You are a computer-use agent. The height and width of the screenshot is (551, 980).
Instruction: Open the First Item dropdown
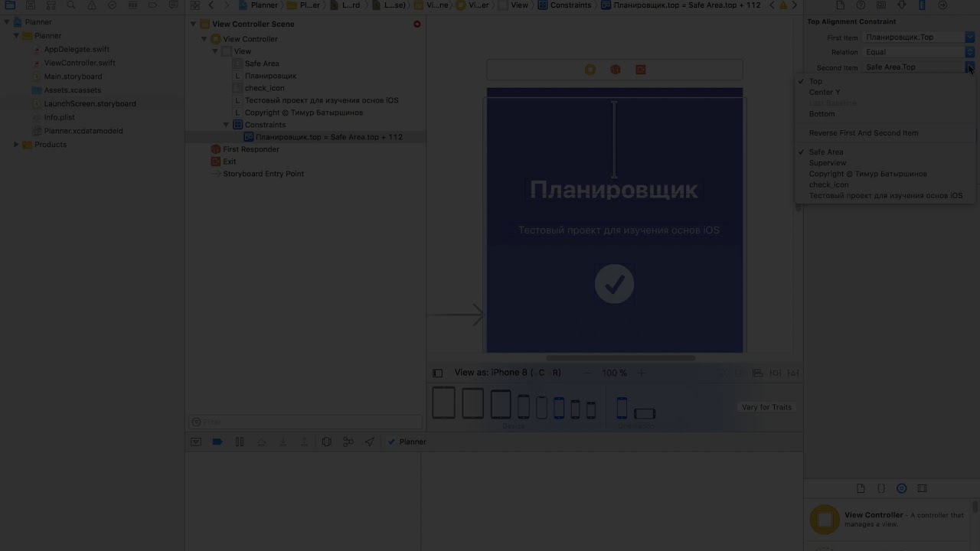pos(919,37)
